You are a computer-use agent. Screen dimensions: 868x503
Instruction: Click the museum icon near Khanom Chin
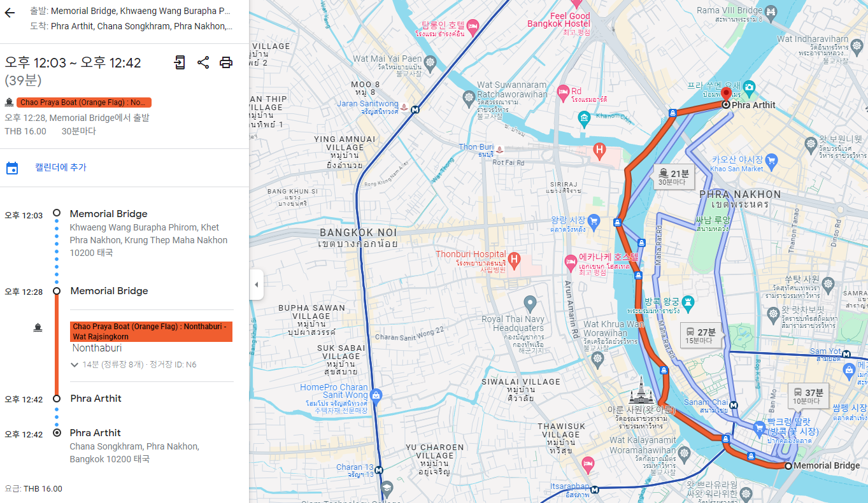coord(584,118)
